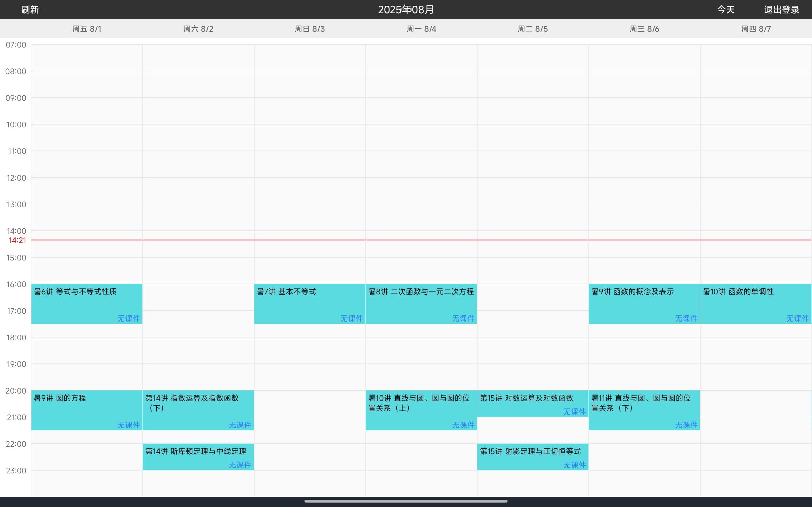Image resolution: width=812 pixels, height=507 pixels.
Task: Jump to today with 今天 button
Action: pos(726,10)
